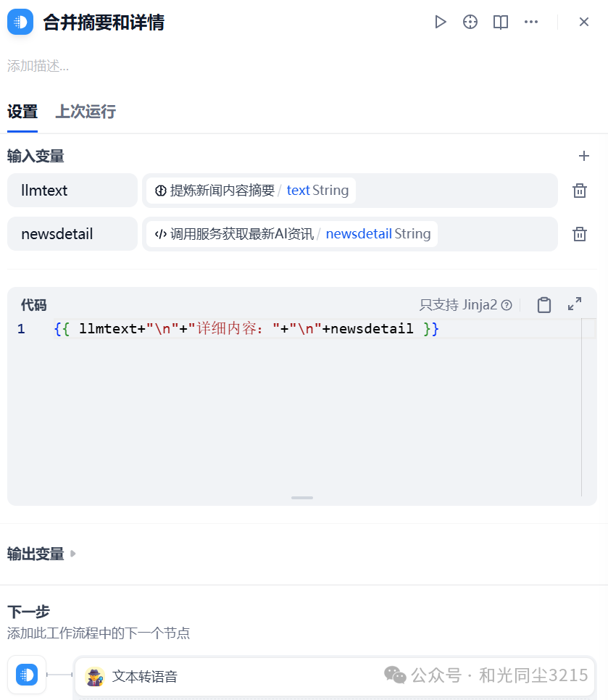Click the blue node icon in 下一步 section
Viewport: 608px width, 700px height.
pyautogui.click(x=27, y=675)
